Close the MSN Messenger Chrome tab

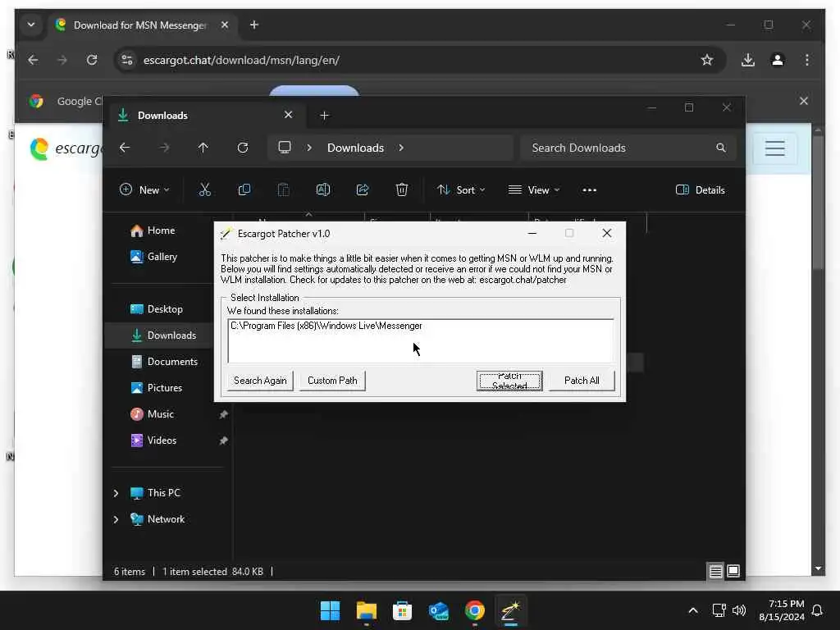[x=225, y=25]
